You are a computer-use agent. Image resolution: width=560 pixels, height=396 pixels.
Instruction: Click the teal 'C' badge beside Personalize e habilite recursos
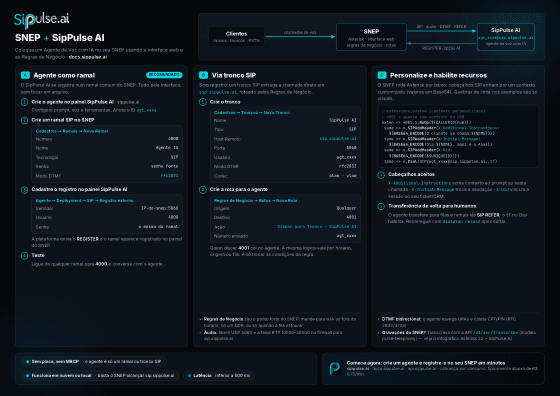(382, 75)
